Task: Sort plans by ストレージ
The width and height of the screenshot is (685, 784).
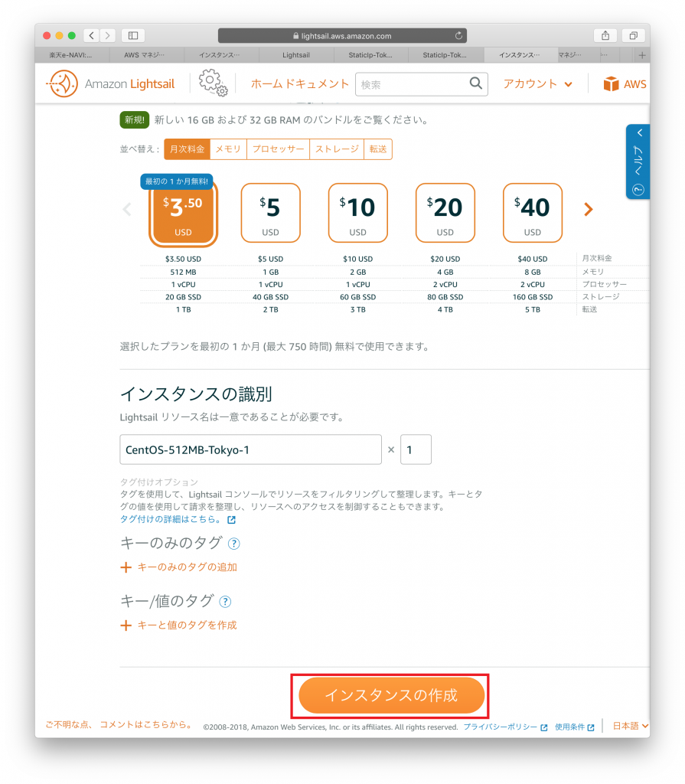Action: [337, 149]
